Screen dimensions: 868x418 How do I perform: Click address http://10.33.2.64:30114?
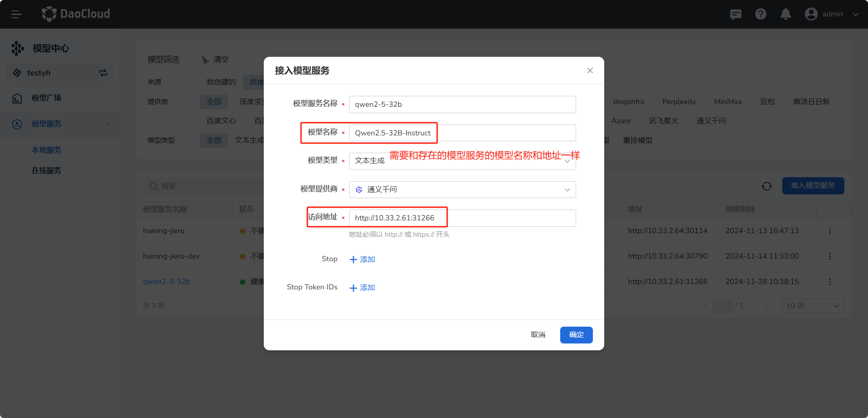tap(667, 231)
